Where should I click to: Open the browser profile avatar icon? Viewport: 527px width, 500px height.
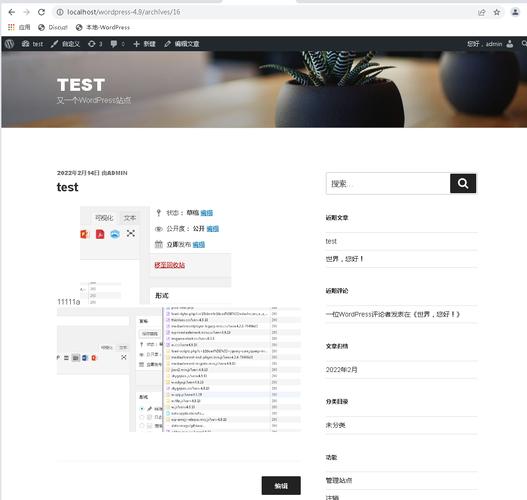click(x=515, y=12)
